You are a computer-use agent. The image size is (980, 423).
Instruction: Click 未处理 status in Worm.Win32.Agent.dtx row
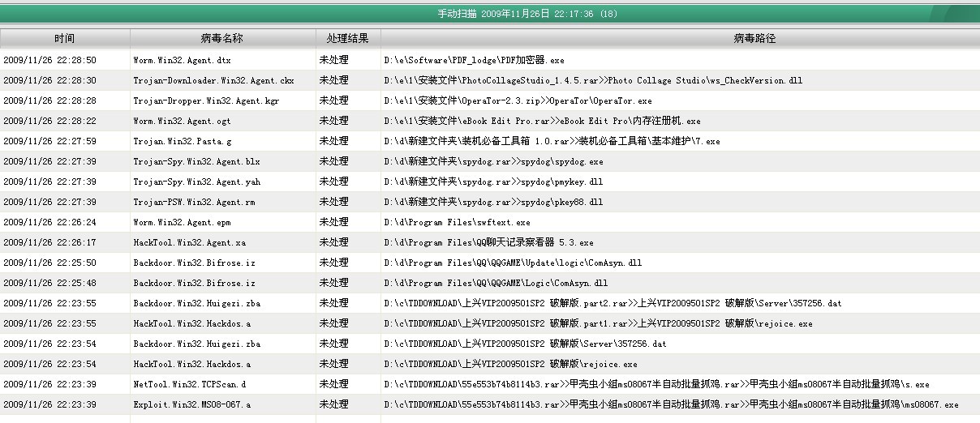click(x=333, y=60)
